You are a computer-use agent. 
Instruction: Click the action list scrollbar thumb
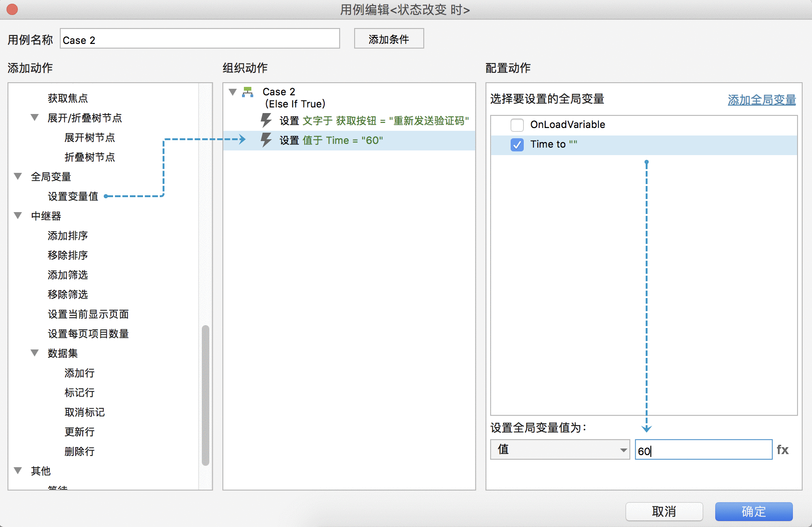206,395
